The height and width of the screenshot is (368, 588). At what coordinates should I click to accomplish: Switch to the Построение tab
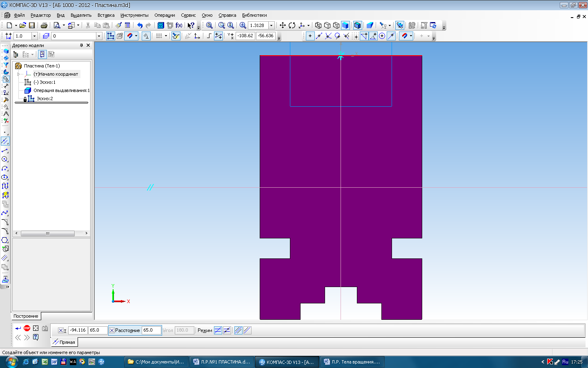[26, 316]
